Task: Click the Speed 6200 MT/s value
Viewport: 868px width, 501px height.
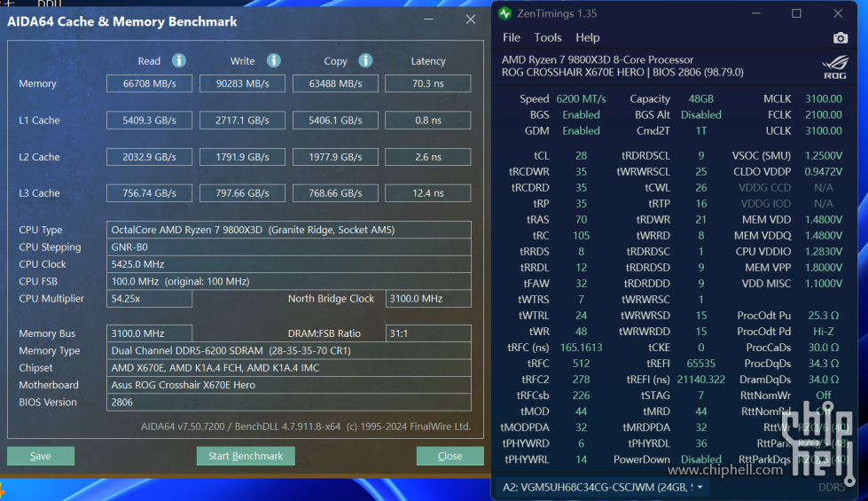Action: click(581, 99)
